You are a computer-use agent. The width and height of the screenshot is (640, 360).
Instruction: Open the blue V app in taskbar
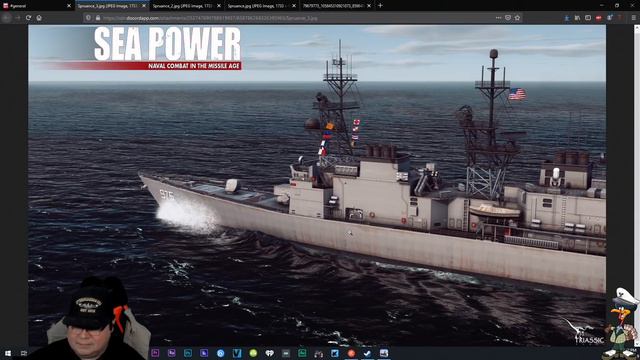(237, 353)
